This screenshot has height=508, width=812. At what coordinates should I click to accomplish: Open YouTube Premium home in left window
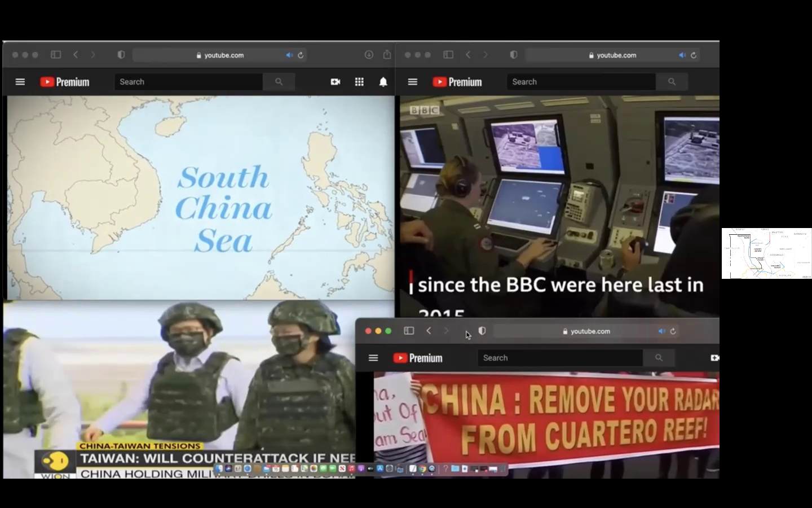click(65, 82)
